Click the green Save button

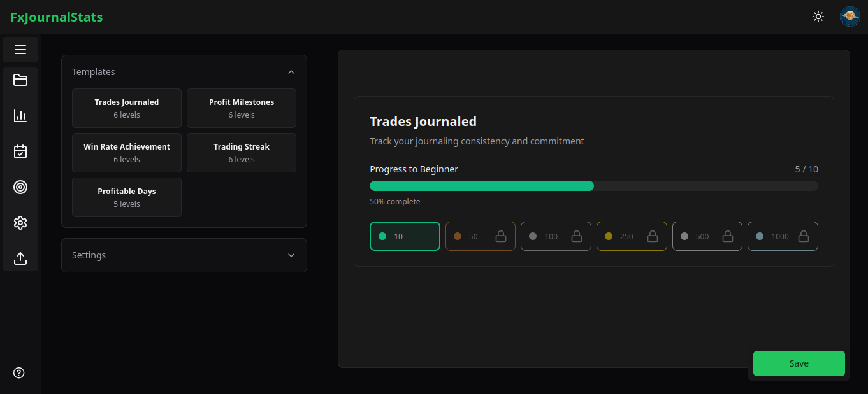(x=799, y=363)
